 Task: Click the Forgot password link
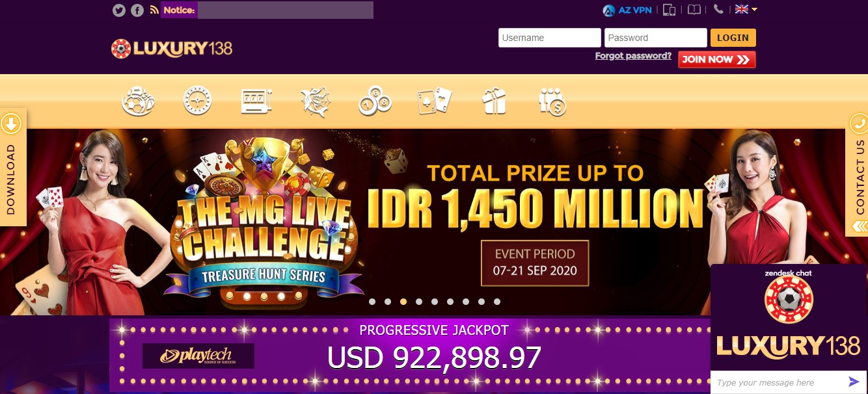(633, 56)
